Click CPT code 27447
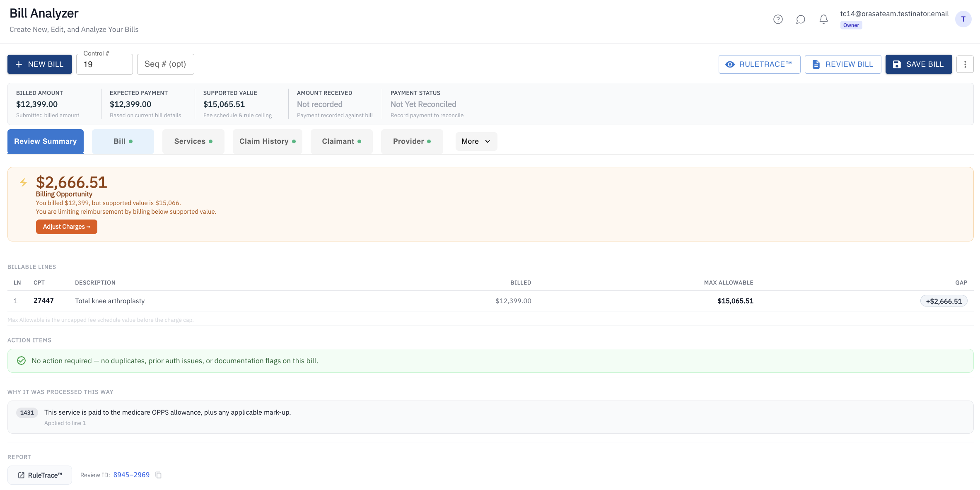The image size is (980, 490). (x=43, y=300)
